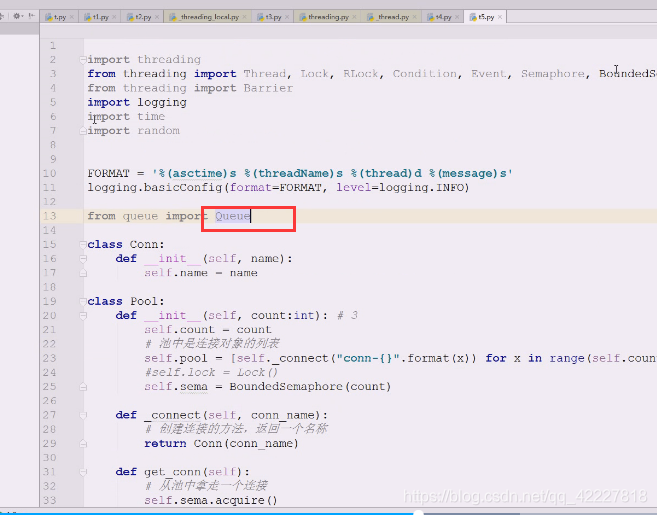Viewport: 657px width, 515px height.
Task: Click the FORMAT variable on line 10
Action: pyautogui.click(x=109, y=173)
